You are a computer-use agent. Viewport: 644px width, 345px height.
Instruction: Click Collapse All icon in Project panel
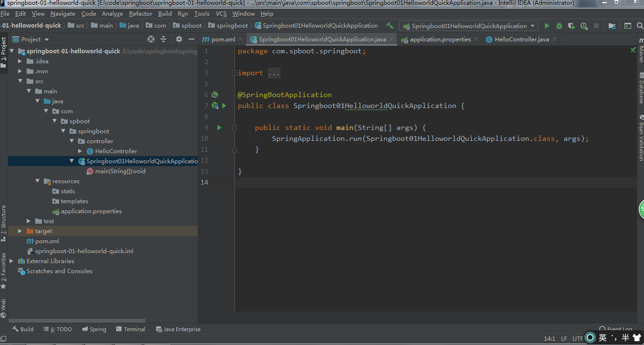pos(163,39)
